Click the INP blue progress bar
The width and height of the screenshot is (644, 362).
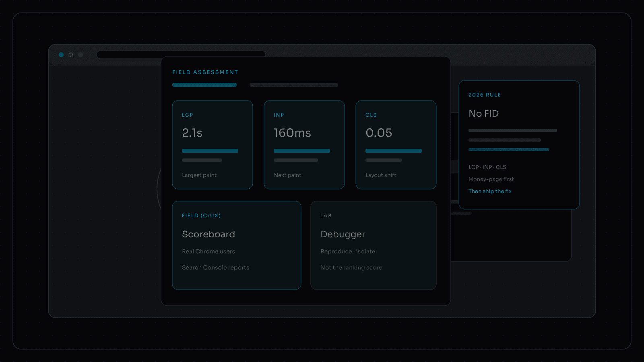pos(302,151)
